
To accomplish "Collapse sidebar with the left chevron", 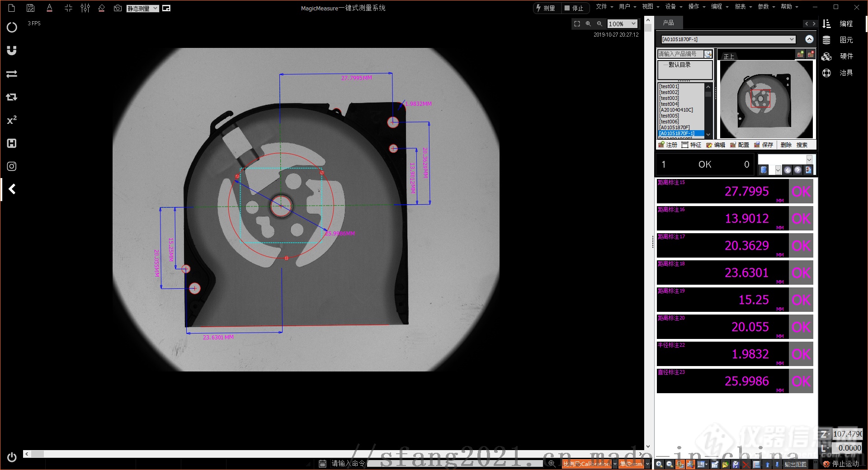I will pos(12,189).
